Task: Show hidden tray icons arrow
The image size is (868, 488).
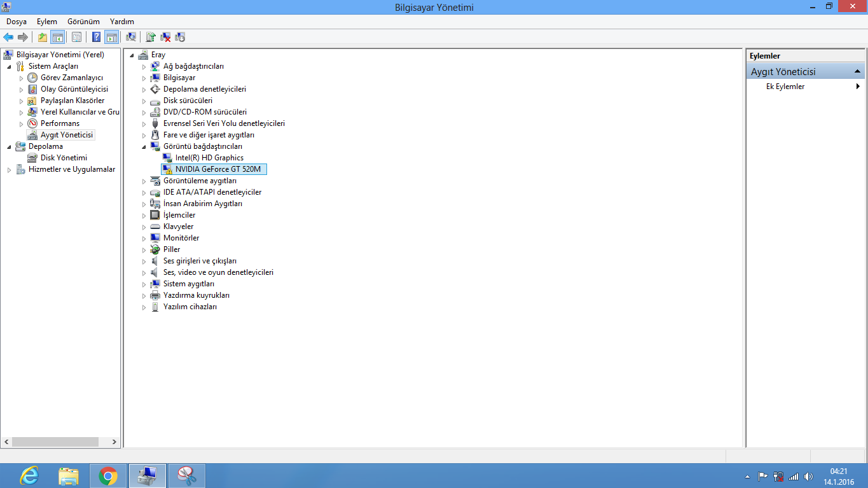Action: tap(748, 477)
